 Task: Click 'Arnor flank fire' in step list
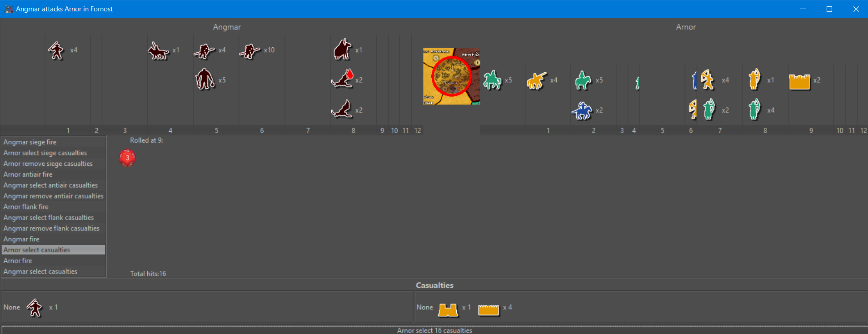click(26, 207)
